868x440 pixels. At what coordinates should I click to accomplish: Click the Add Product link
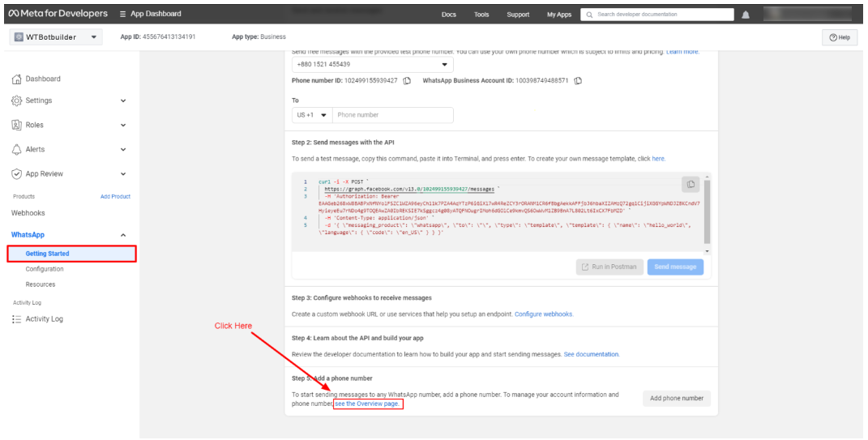(115, 196)
